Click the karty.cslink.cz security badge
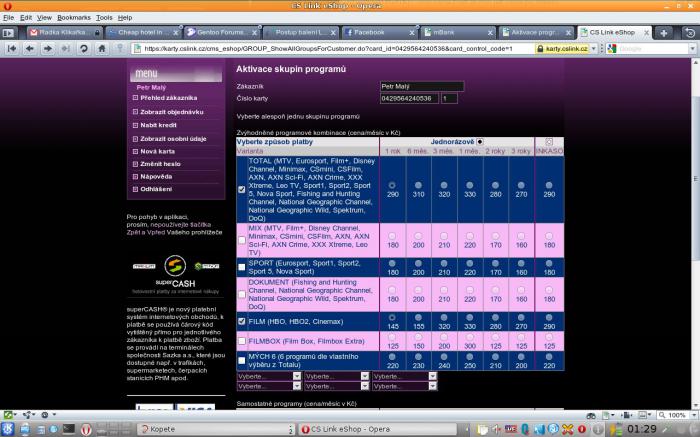This screenshot has height=437, width=700. click(x=562, y=48)
